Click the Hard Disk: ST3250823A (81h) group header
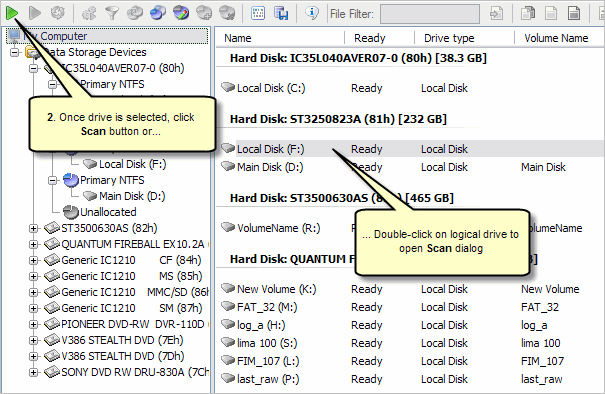The height and width of the screenshot is (394, 605). point(338,119)
